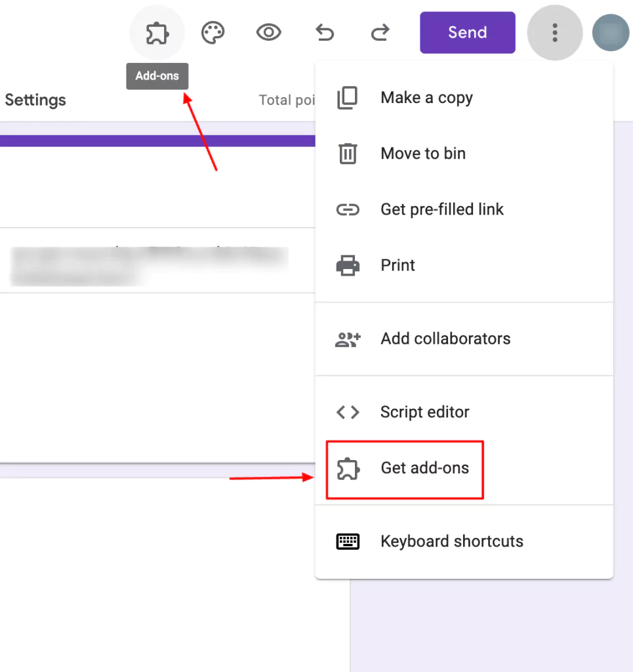The width and height of the screenshot is (633, 672).
Task: Click the Make a copy duplicate icon
Action: tap(347, 97)
